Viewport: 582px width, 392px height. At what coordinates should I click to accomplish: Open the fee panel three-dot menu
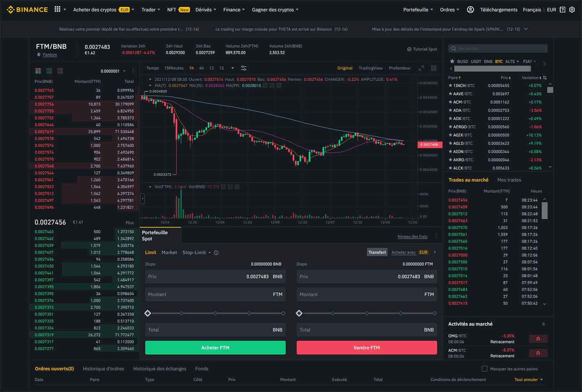436,236
